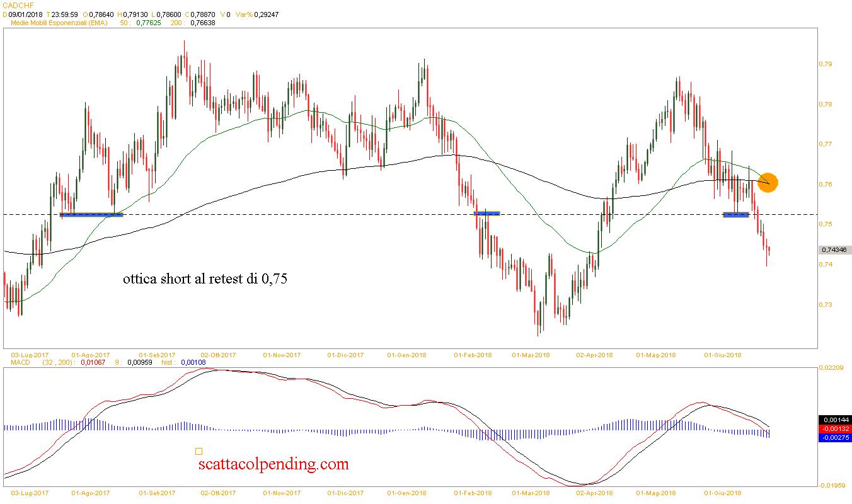Select the 'ottica short al retest' text annotation
The image size is (852, 504).
tap(205, 279)
